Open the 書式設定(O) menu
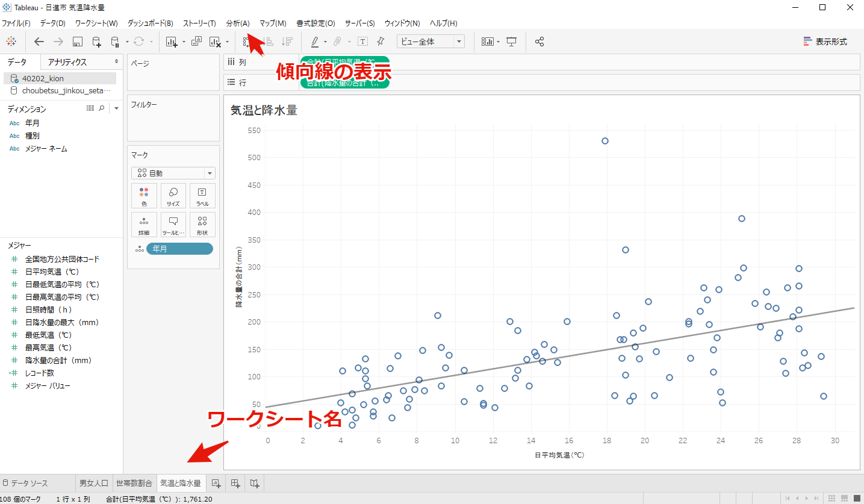 [315, 23]
